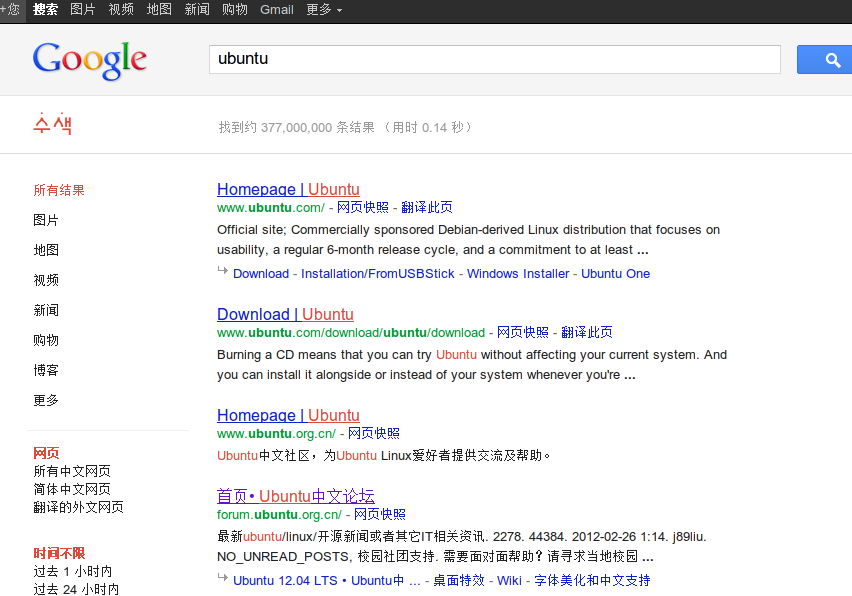Click the www.ubuntu.com/ green URL

pyautogui.click(x=271, y=208)
